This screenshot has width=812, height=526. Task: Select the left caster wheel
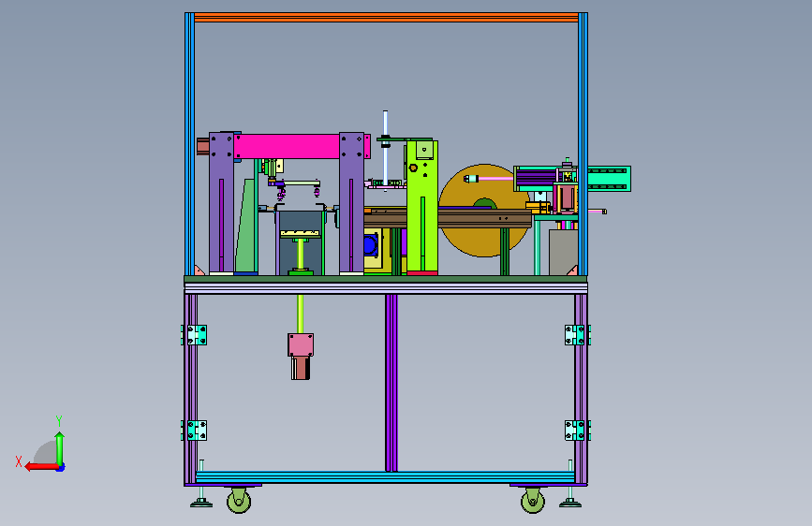239,501
